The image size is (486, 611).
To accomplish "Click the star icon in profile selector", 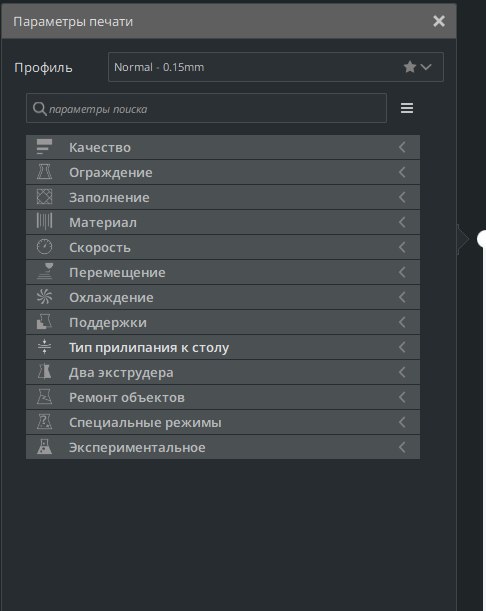I will (x=410, y=67).
